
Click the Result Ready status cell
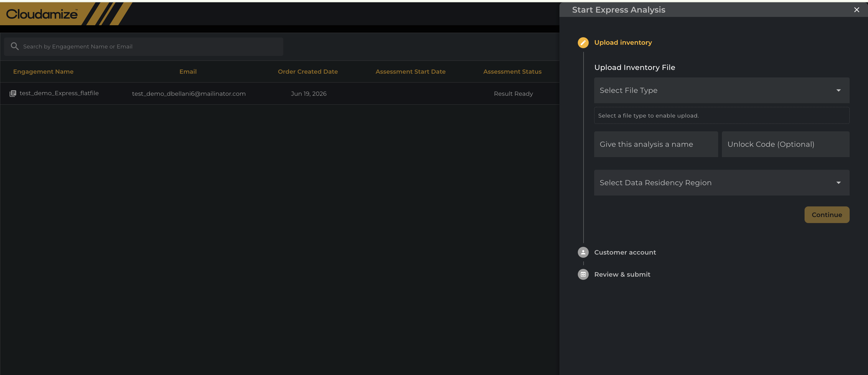513,93
